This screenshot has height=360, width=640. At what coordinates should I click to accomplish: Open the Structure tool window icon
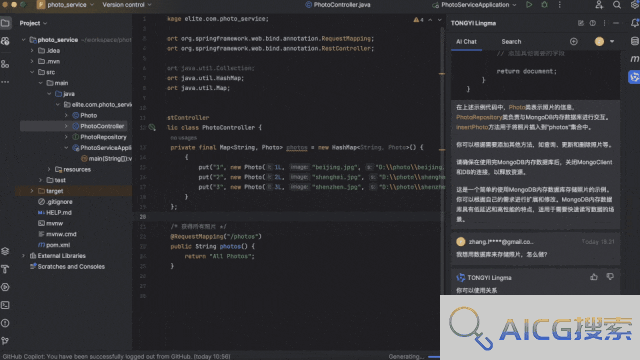point(5,64)
